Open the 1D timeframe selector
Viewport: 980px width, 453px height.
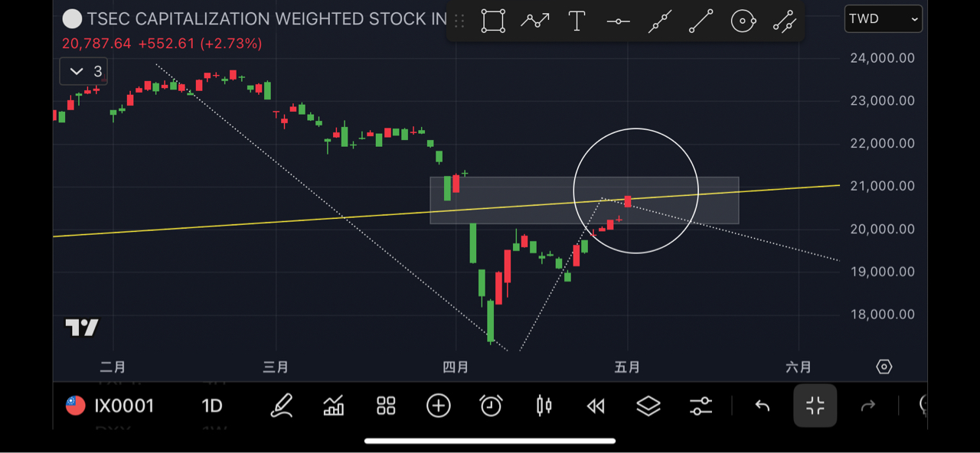[x=212, y=406]
